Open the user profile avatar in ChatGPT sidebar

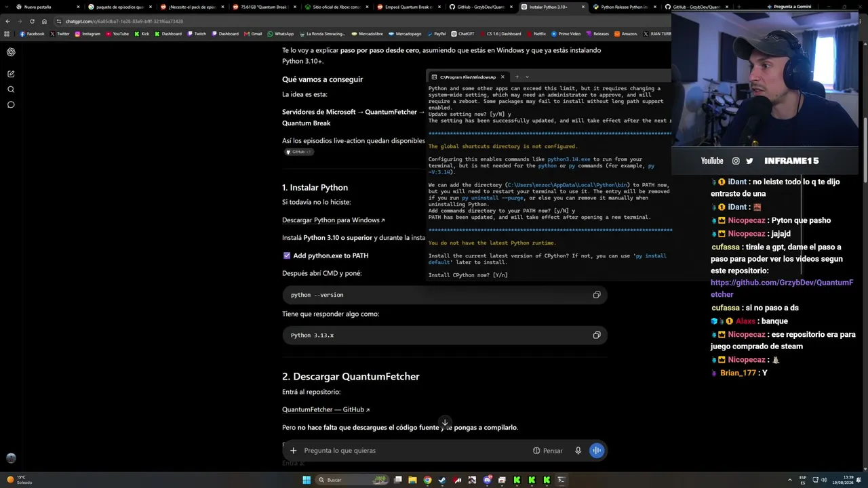[11, 459]
